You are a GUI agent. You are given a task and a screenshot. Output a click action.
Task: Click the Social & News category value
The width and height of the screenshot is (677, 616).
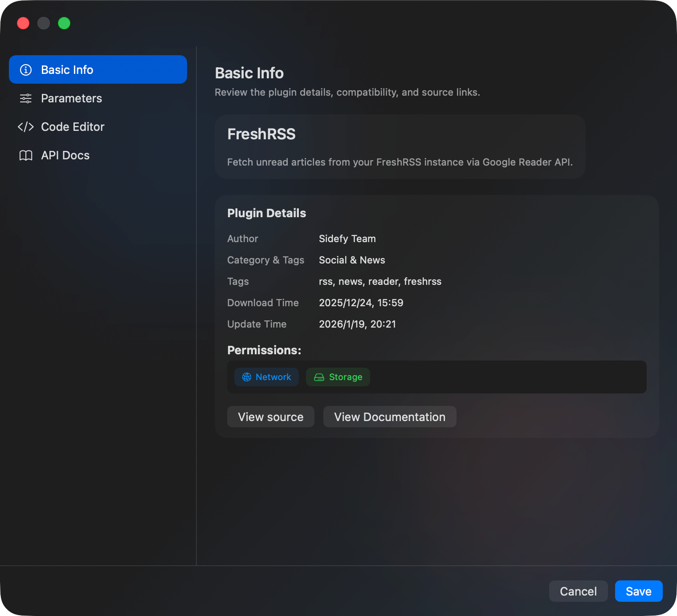(x=352, y=260)
